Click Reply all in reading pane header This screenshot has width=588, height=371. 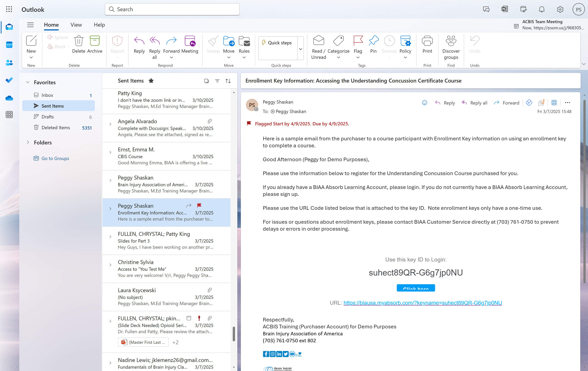tap(474, 103)
